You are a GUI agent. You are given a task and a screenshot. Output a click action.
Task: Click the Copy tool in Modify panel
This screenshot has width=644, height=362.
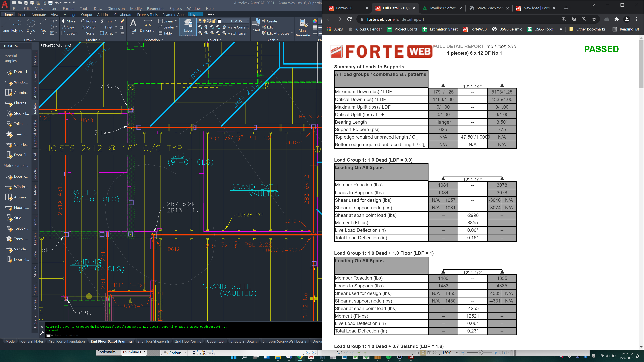point(68,27)
